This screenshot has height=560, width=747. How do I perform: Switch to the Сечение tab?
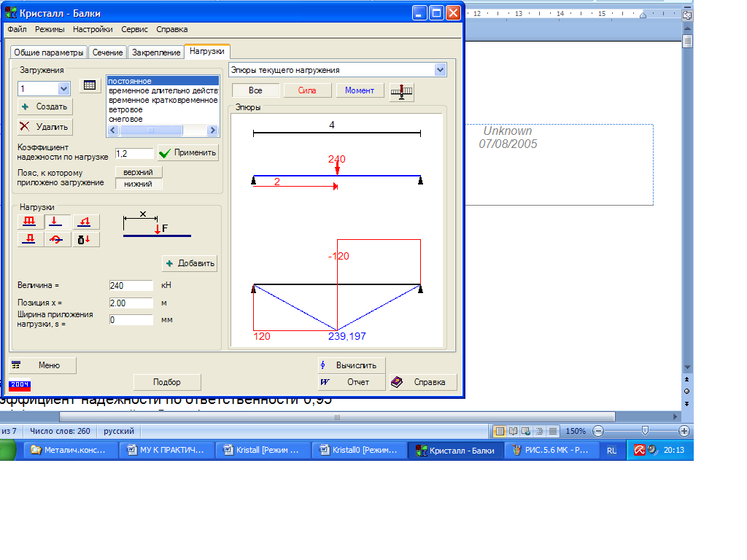point(108,52)
